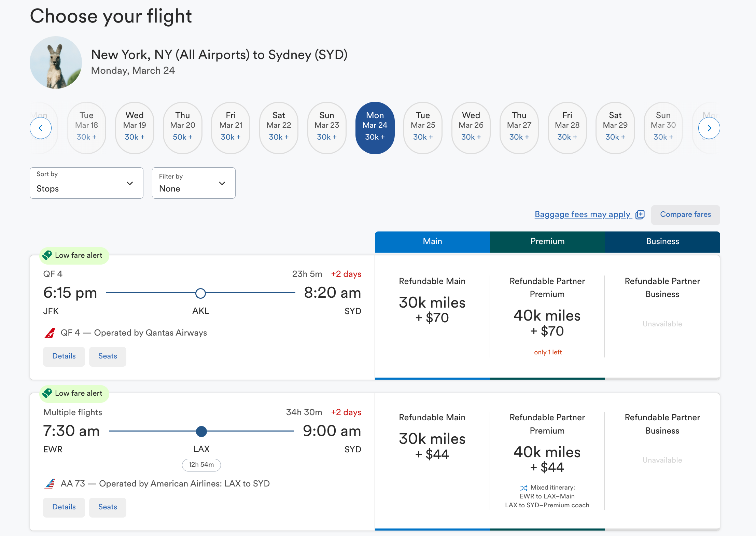756x536 pixels.
Task: Select Thu Mar 20 date at 50k
Action: pyautogui.click(x=183, y=128)
